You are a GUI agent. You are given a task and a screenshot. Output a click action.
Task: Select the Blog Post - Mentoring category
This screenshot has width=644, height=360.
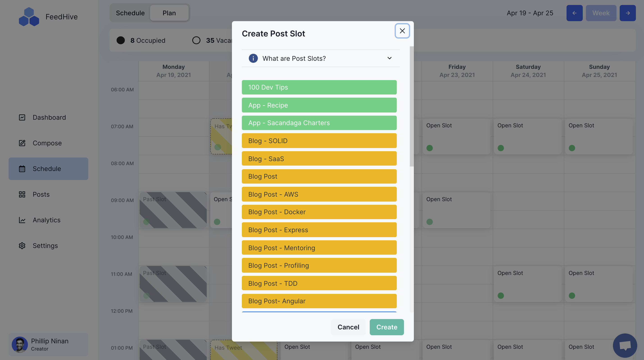coord(319,248)
